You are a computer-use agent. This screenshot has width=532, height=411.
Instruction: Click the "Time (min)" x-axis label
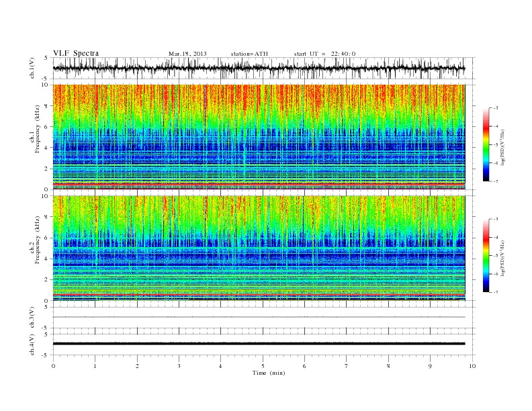tap(269, 373)
